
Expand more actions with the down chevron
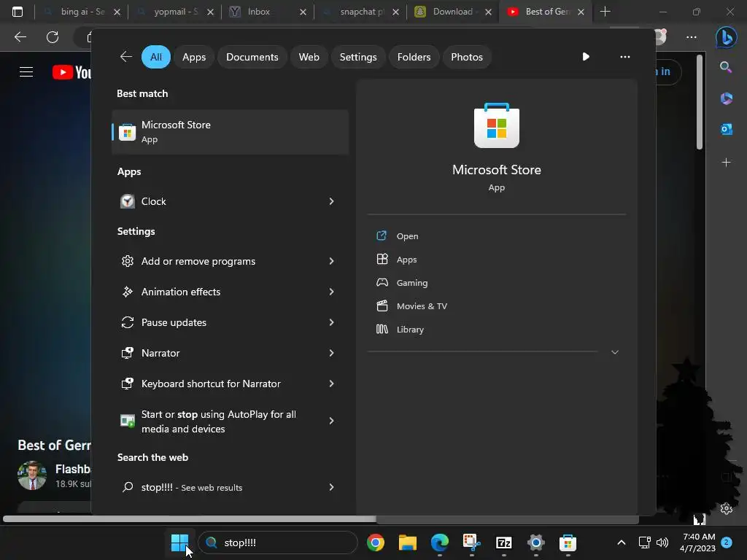click(614, 352)
